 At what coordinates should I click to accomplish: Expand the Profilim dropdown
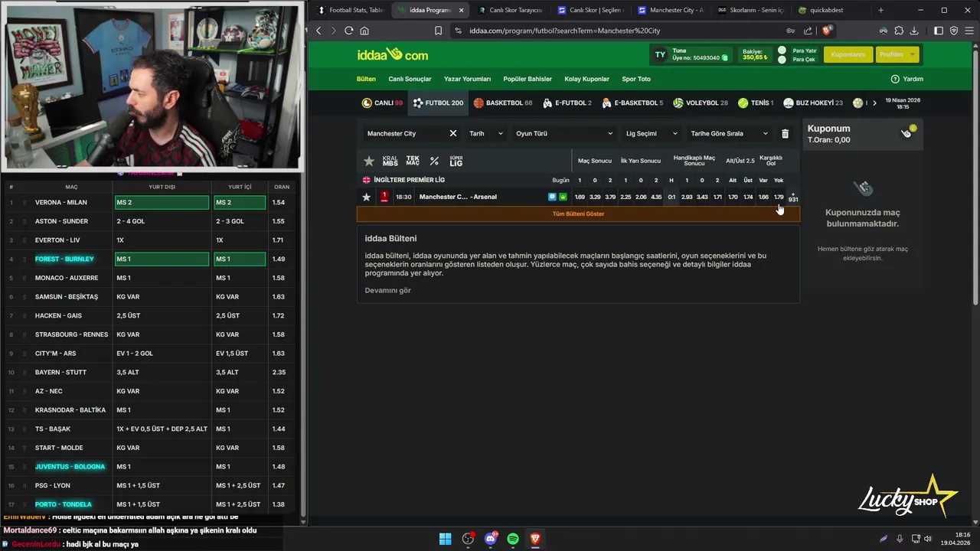(x=897, y=54)
